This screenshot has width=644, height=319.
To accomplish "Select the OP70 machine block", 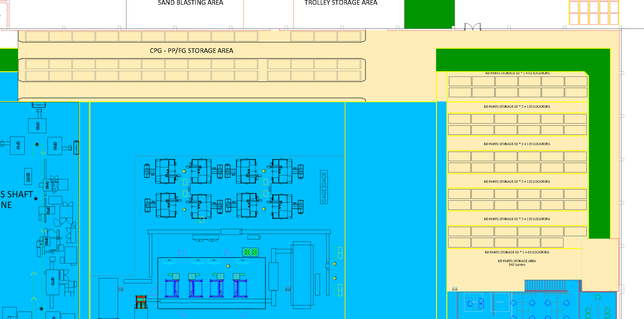I will tap(52, 282).
